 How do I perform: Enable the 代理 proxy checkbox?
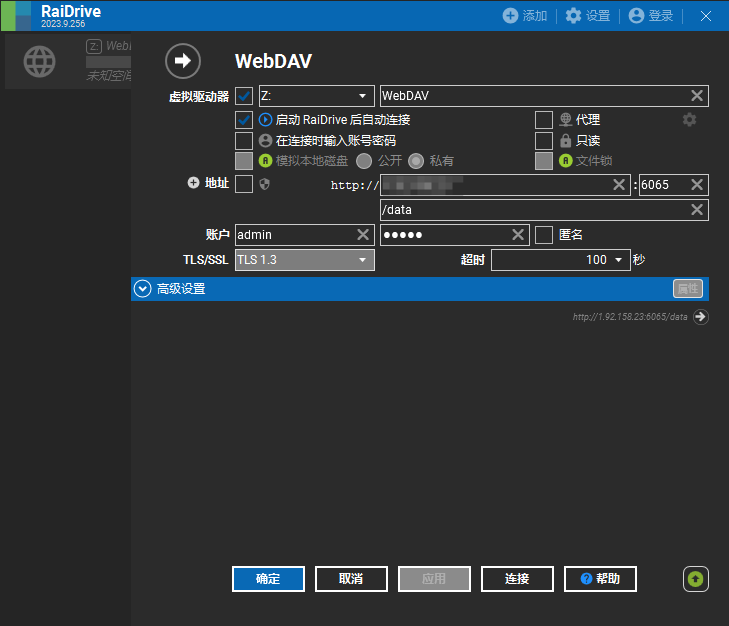pos(544,120)
